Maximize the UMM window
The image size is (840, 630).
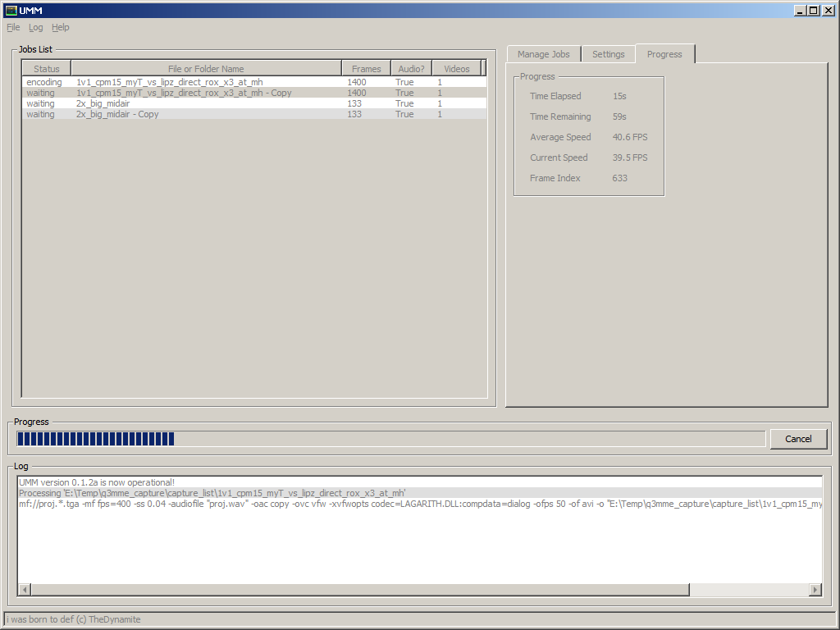pyautogui.click(x=813, y=11)
